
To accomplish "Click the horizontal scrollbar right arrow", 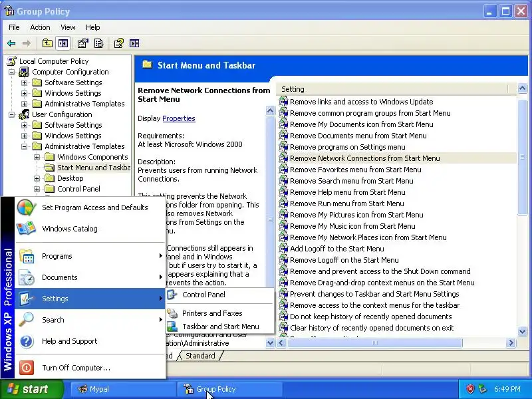I will coord(511,343).
